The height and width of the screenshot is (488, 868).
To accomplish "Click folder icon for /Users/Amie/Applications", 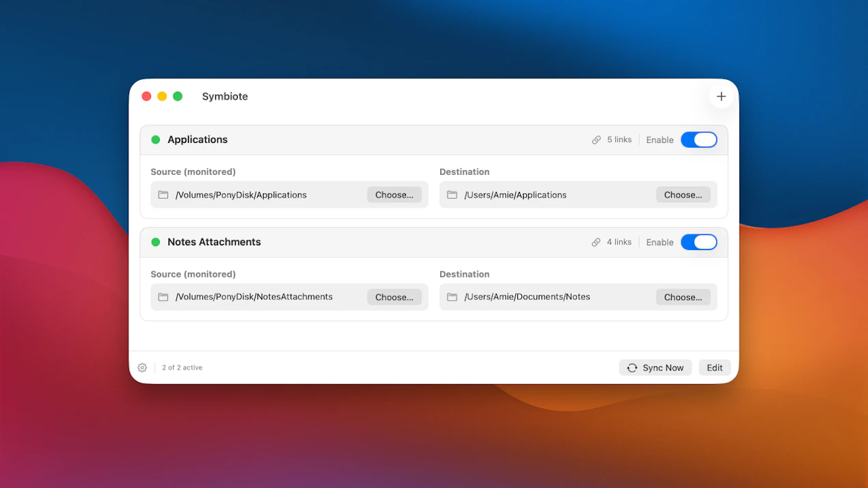I will [452, 195].
